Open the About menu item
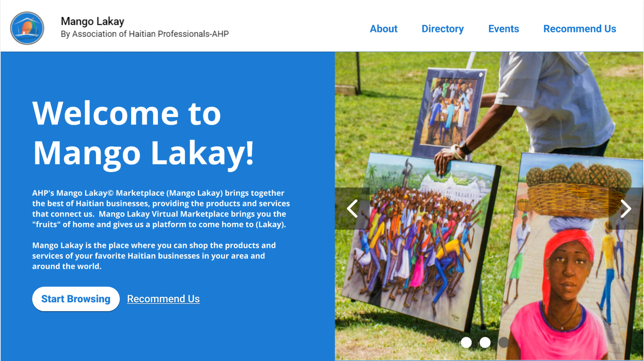The width and height of the screenshot is (644, 361). (383, 29)
